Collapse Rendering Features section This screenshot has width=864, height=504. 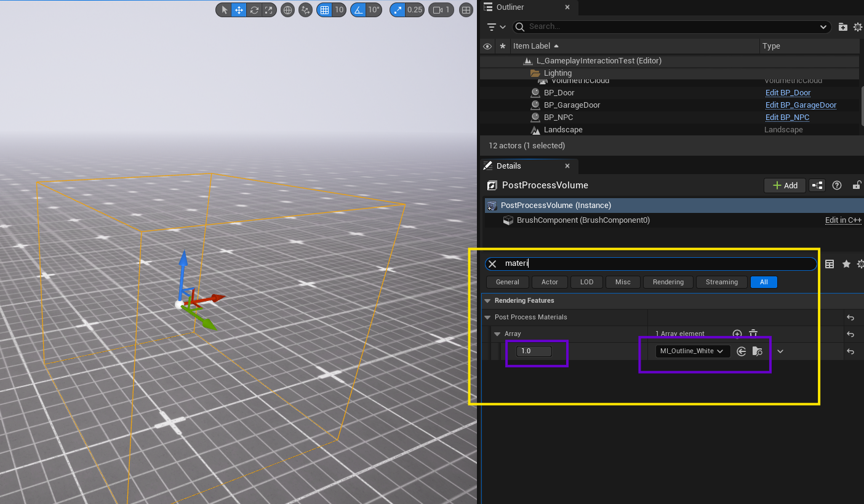coord(488,301)
